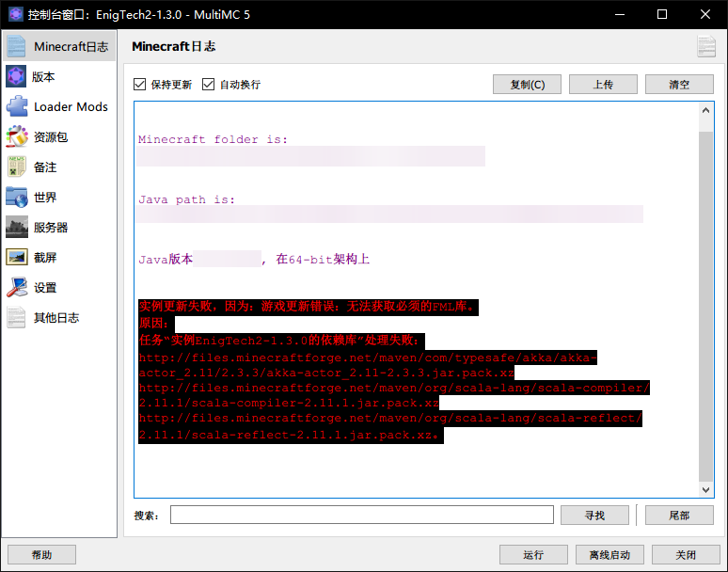
Task: Disable the 自动换行 word wrap checkbox
Action: coord(209,85)
